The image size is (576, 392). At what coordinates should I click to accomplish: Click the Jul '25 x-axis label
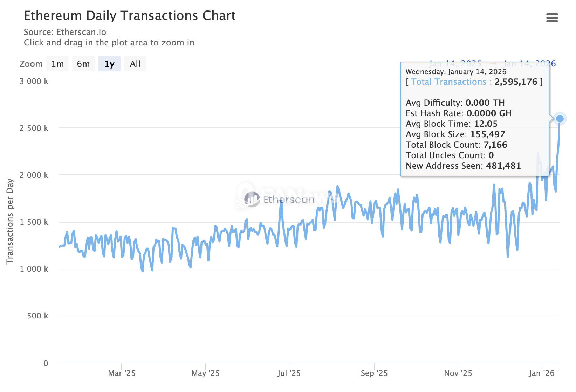point(289,373)
